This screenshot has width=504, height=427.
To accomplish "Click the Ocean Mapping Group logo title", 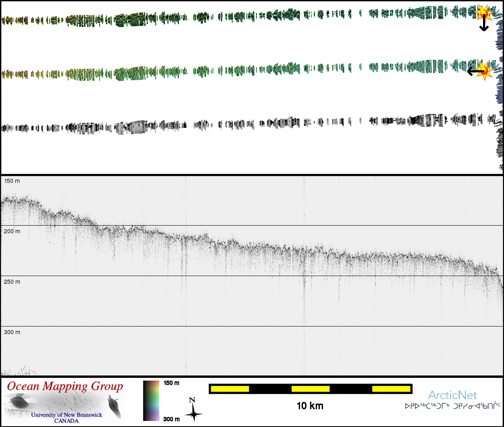I will (65, 386).
